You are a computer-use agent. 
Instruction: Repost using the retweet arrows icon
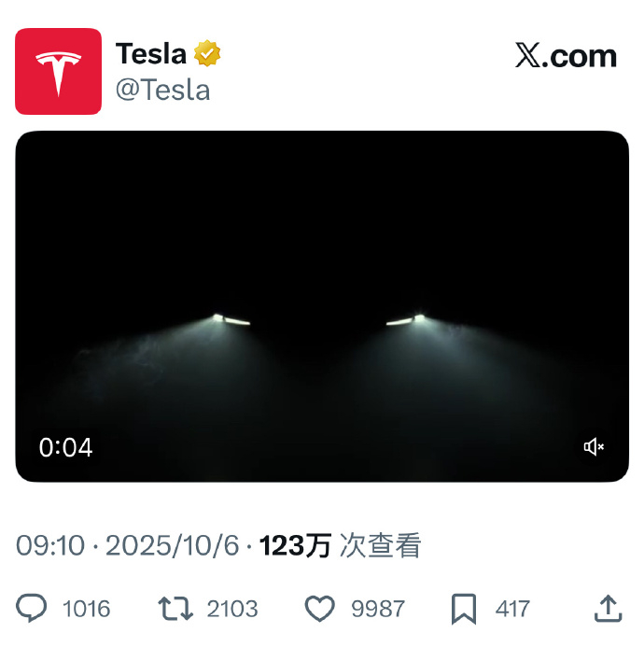pyautogui.click(x=175, y=608)
